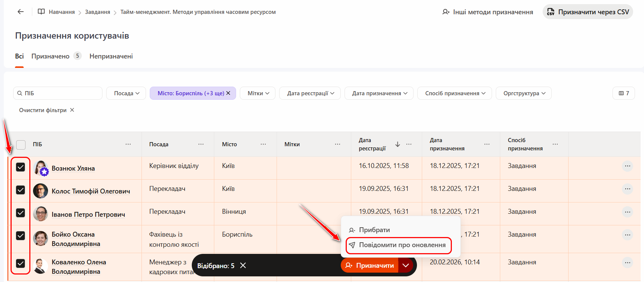Click Призначити через CSV button
644x282 pixels.
click(x=587, y=12)
